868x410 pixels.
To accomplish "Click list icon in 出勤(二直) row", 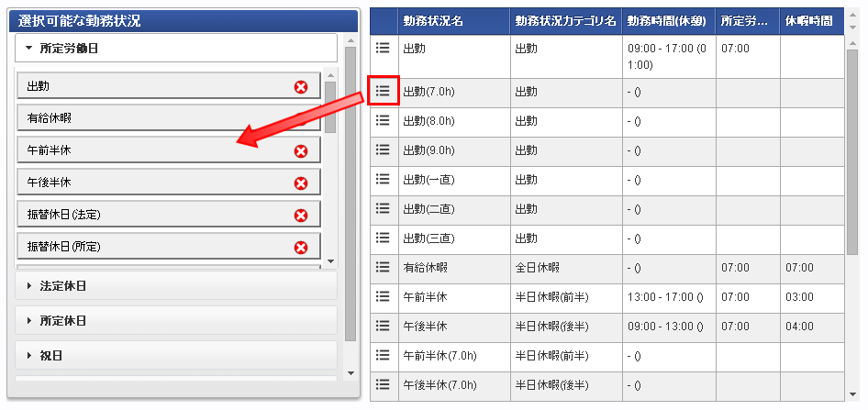I will [x=383, y=208].
